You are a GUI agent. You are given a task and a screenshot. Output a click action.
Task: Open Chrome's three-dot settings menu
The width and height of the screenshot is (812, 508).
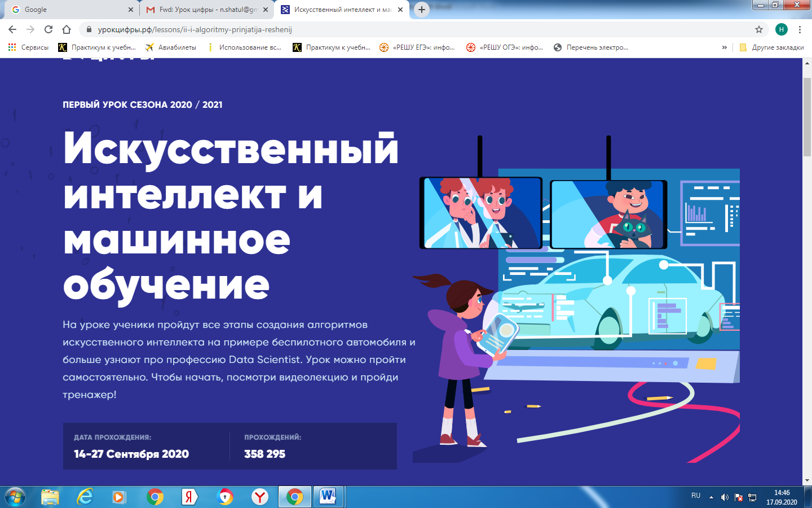(x=800, y=29)
